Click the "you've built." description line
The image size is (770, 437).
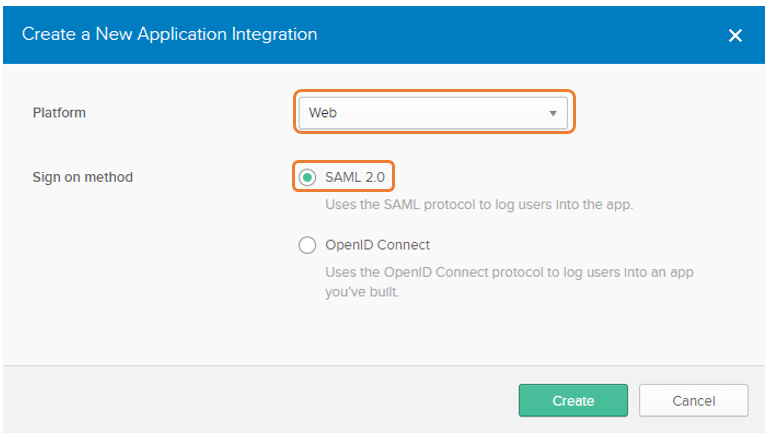click(362, 292)
